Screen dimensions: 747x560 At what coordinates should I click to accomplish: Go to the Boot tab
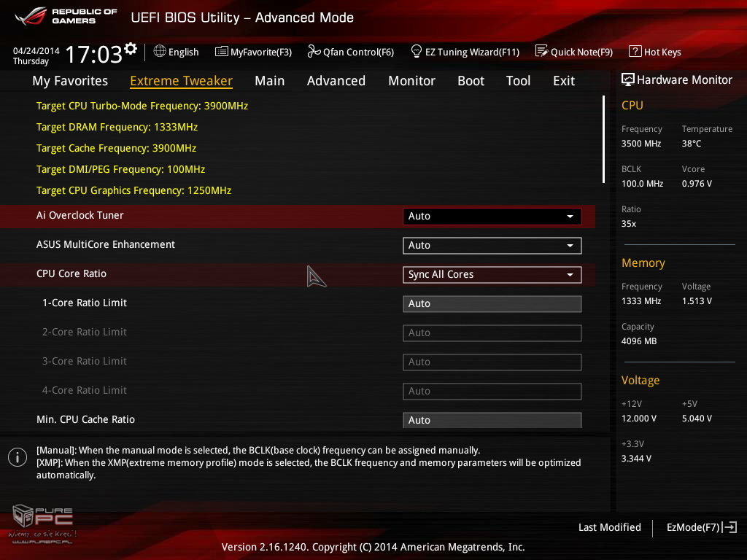tap(471, 81)
